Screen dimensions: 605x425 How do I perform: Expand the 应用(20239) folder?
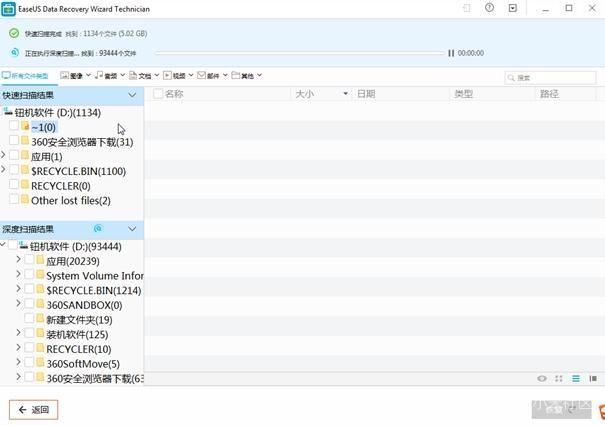pyautogui.click(x=18, y=259)
